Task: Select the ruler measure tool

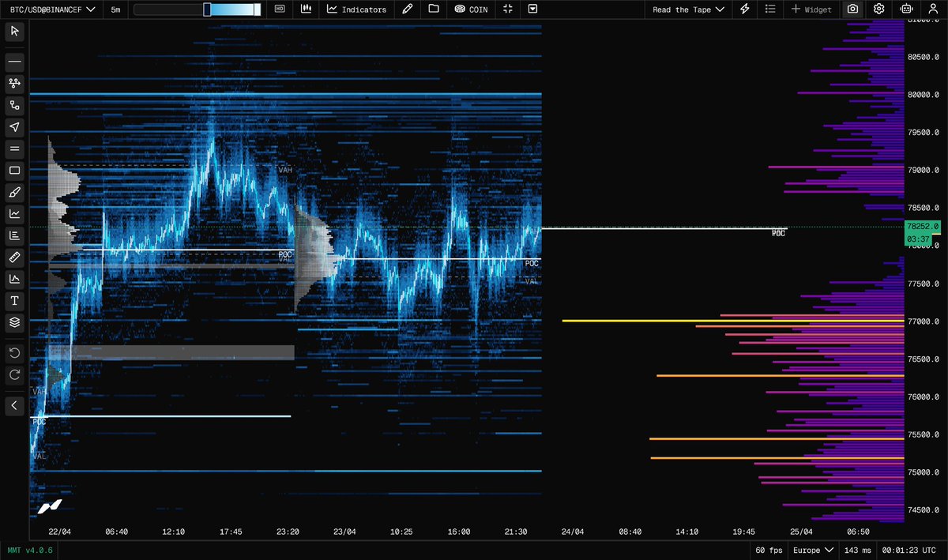Action: [15, 257]
